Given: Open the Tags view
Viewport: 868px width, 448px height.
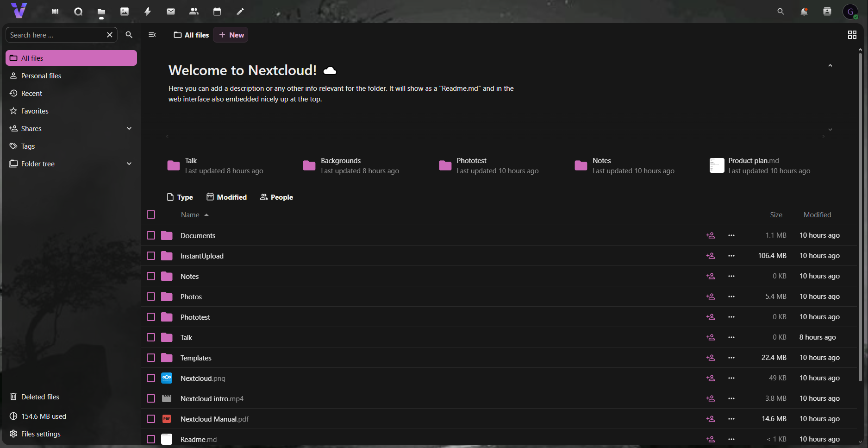Looking at the screenshot, I should [x=71, y=146].
